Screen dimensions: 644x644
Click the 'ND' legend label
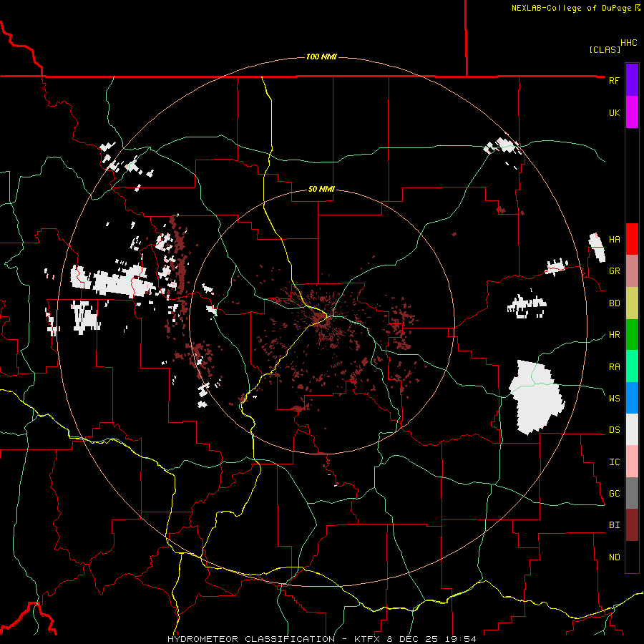point(614,557)
